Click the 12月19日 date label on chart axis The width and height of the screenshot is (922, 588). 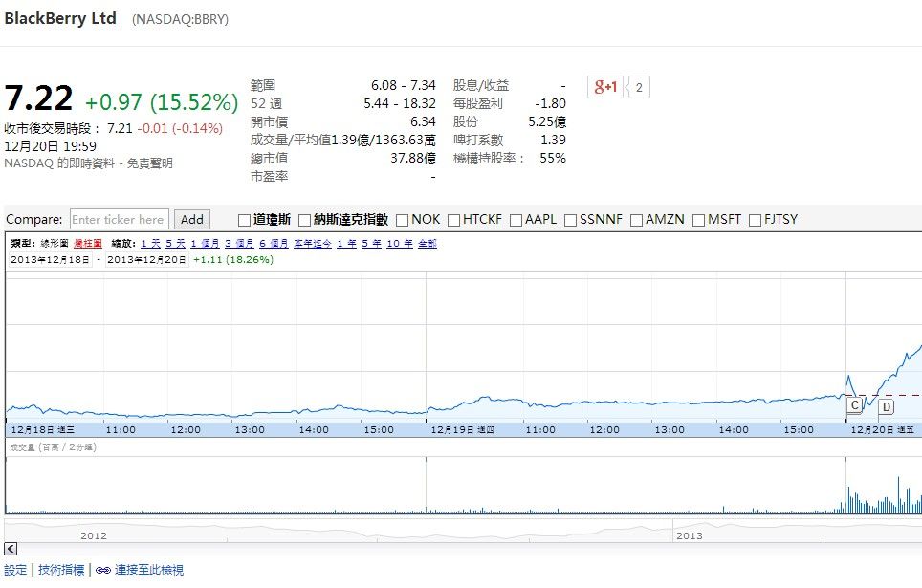(x=462, y=430)
